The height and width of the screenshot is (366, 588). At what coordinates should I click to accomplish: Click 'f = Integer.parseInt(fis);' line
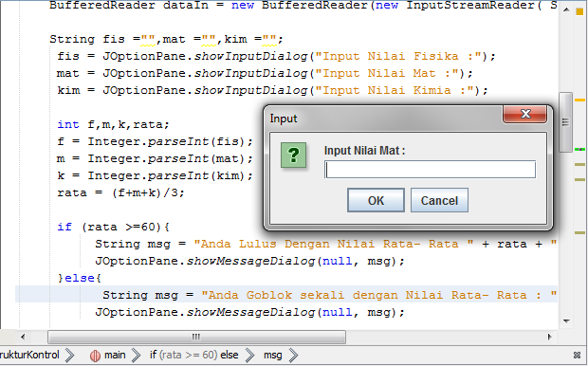(x=156, y=141)
